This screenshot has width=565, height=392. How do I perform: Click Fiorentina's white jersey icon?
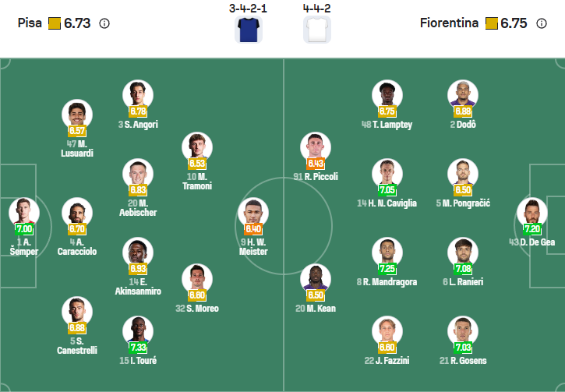pyautogui.click(x=316, y=29)
